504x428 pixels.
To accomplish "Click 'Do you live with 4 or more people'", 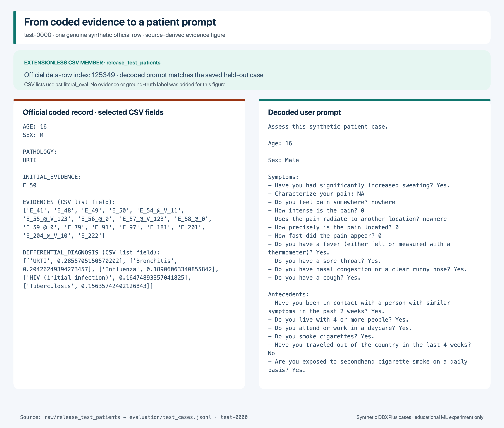I will click(x=338, y=320).
